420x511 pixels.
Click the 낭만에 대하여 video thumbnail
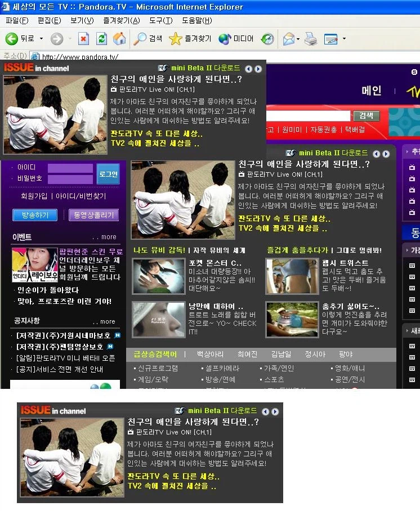[x=158, y=320]
